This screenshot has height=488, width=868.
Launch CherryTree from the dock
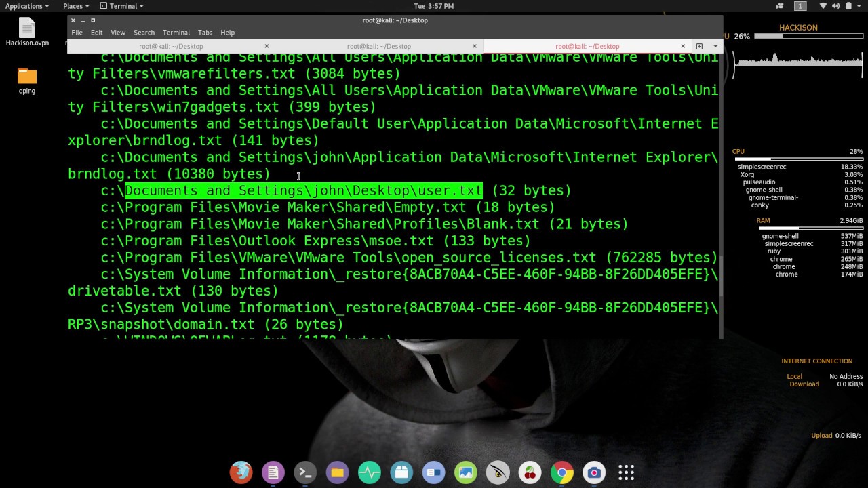coord(530,472)
